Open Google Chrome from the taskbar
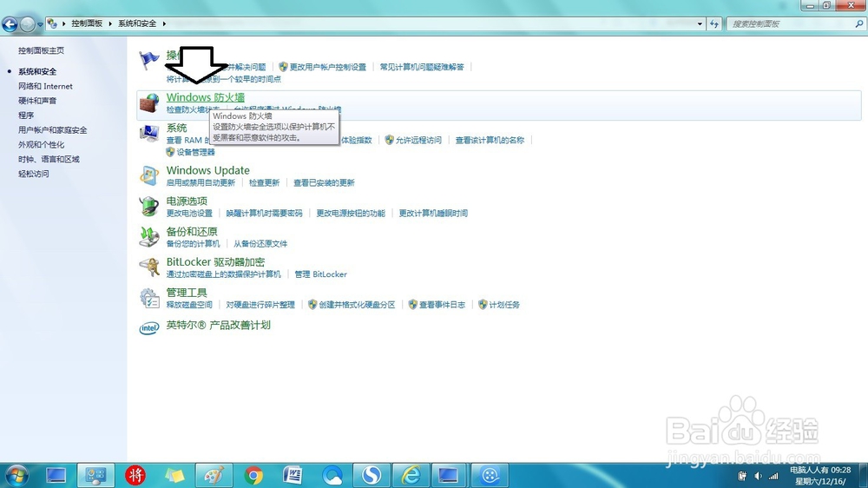 (253, 475)
